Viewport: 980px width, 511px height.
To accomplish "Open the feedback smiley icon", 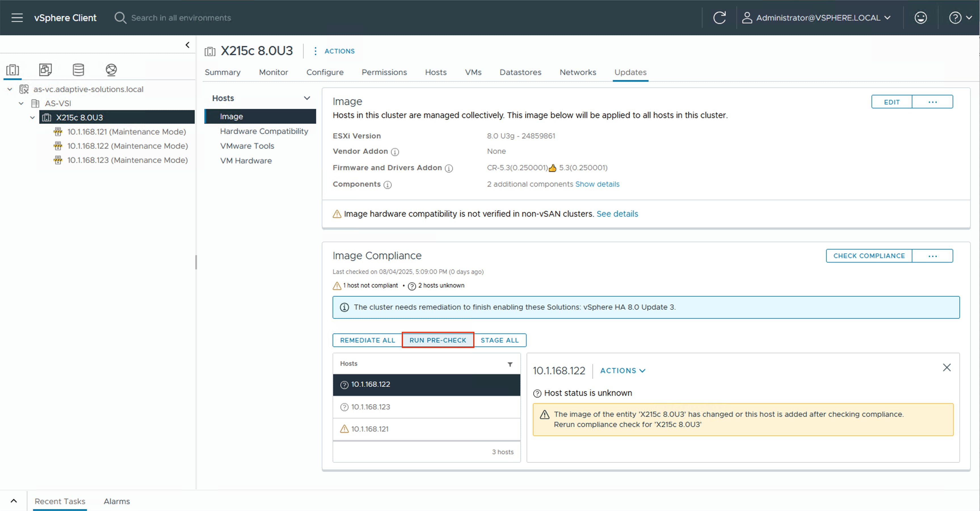I will [x=921, y=18].
